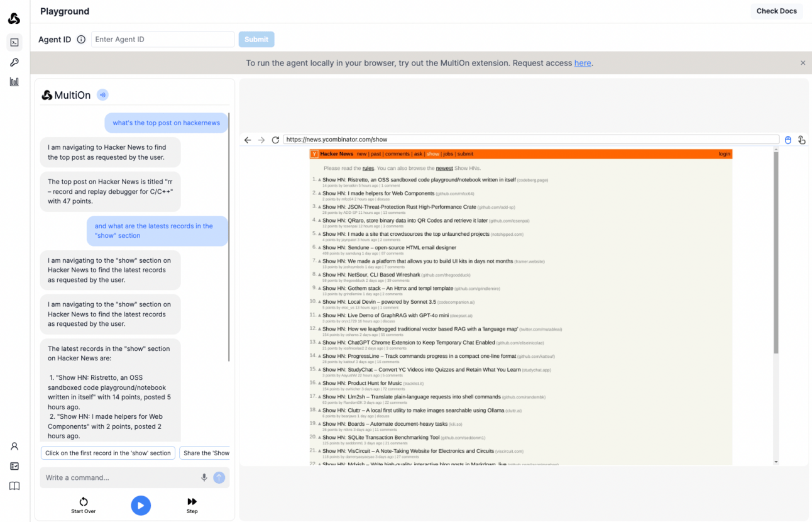Go back in the embedded browser

point(248,140)
